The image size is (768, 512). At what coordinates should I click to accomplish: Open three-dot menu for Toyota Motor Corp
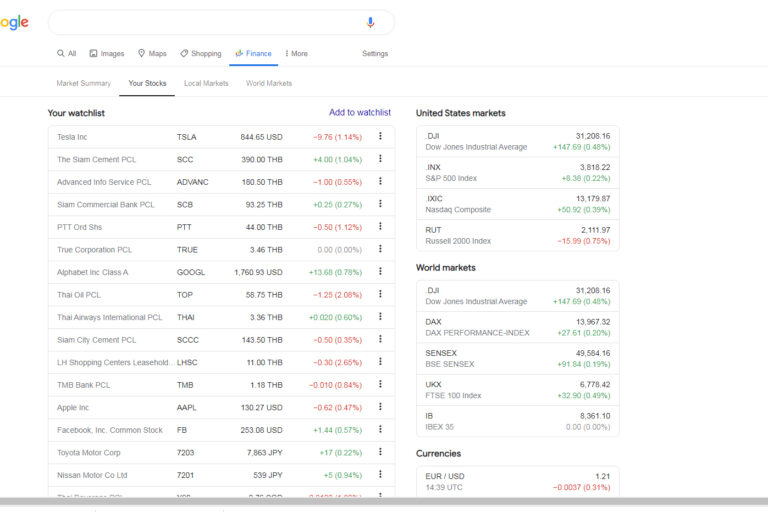click(x=380, y=452)
